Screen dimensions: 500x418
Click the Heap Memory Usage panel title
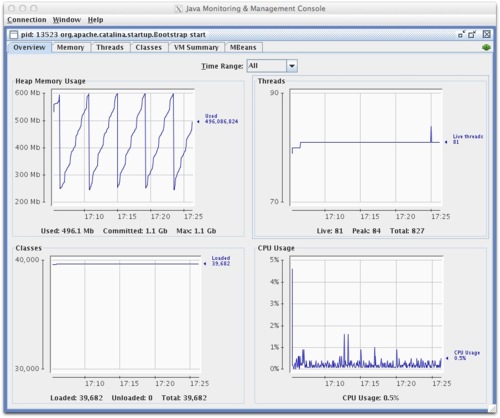[x=50, y=81]
